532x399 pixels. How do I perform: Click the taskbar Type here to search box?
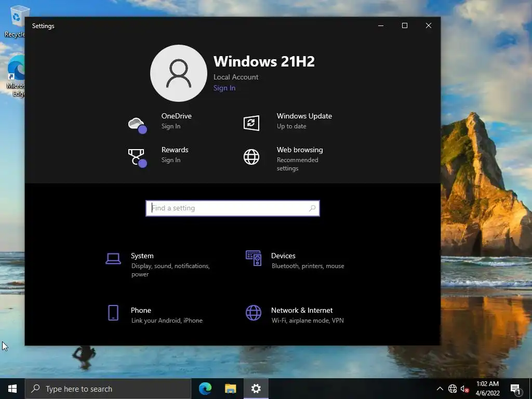108,389
